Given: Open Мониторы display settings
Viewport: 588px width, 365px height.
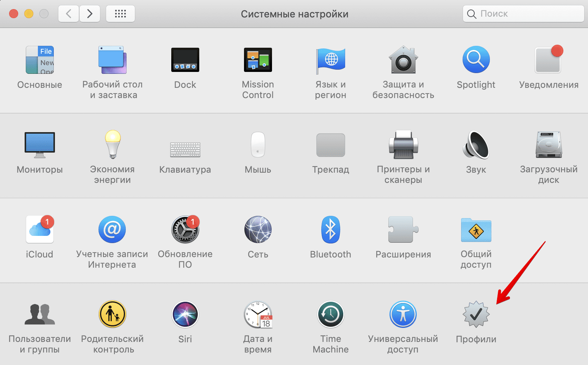Looking at the screenshot, I should [x=40, y=145].
